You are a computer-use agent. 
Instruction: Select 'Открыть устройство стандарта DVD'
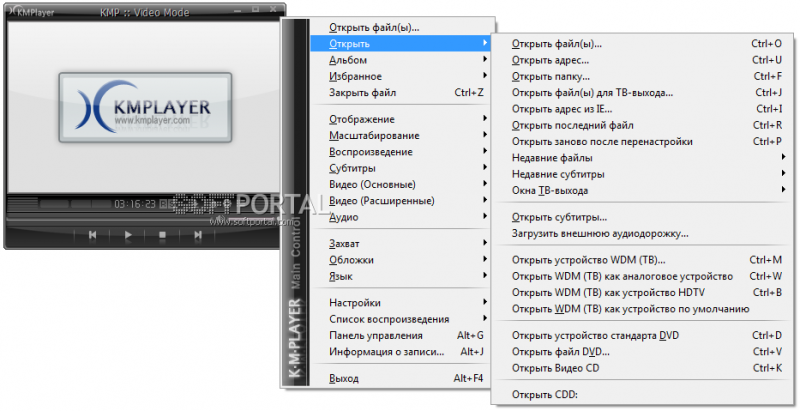[644, 336]
